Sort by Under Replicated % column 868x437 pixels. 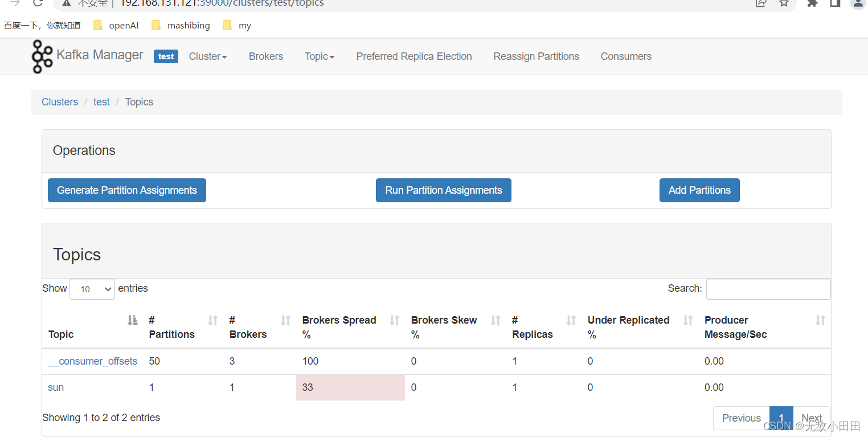688,320
